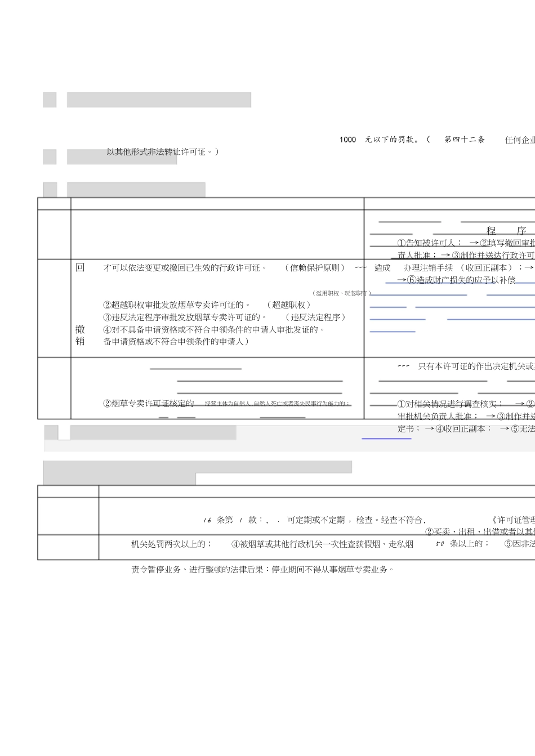Click '④被烟草或其他行政机关一次性查获假烟、走私烟'

tap(323, 544)
